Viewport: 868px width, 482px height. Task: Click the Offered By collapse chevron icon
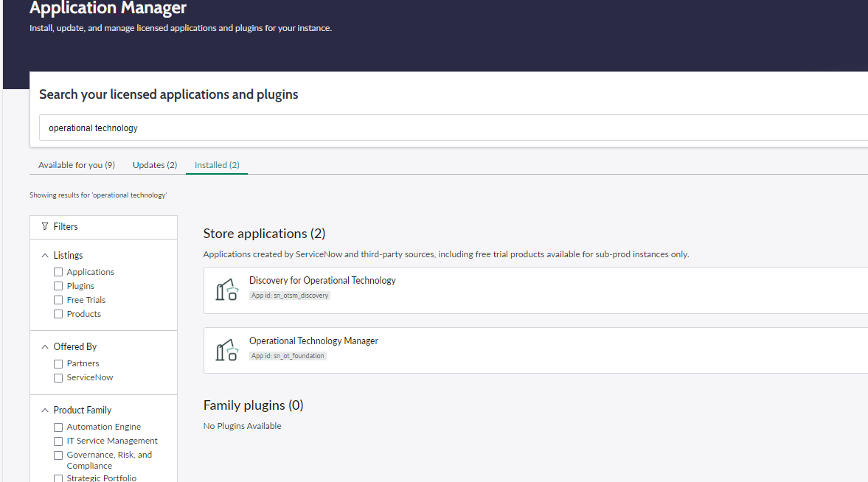[x=45, y=346]
